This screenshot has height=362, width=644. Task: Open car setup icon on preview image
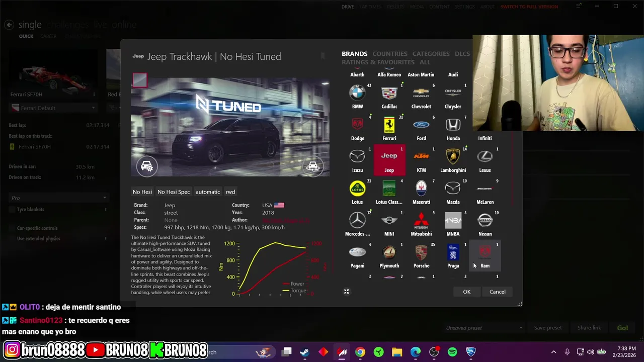tap(146, 166)
